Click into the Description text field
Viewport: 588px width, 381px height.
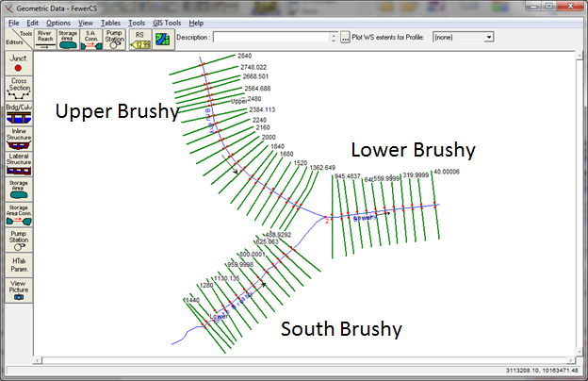point(270,37)
